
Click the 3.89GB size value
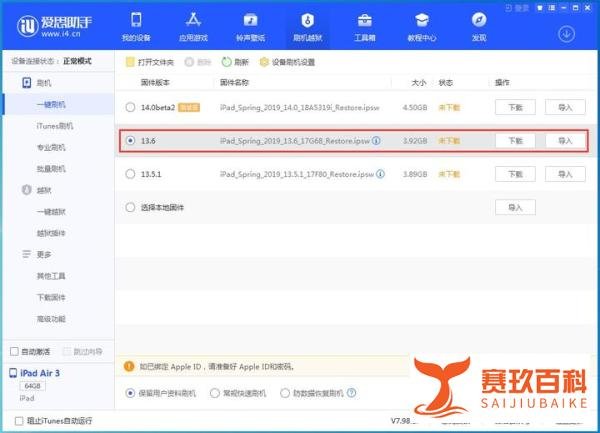pyautogui.click(x=415, y=174)
